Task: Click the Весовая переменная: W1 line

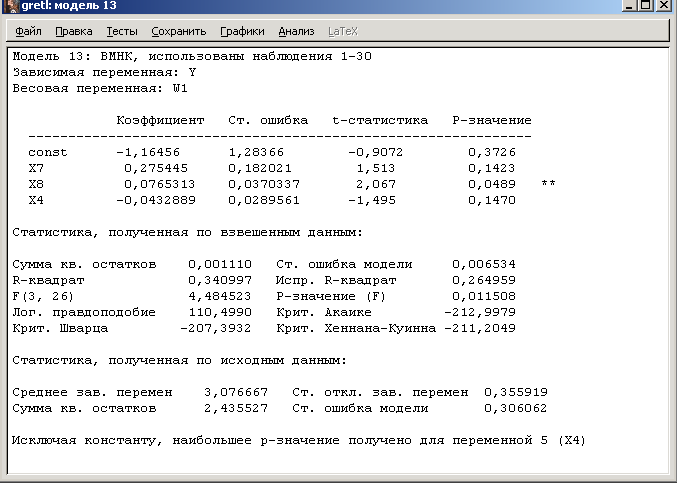Action: click(100, 88)
